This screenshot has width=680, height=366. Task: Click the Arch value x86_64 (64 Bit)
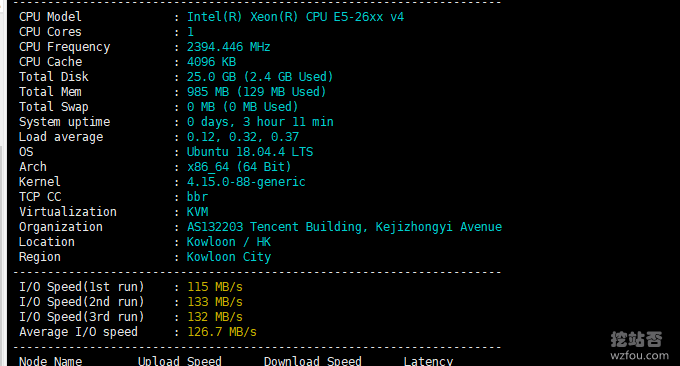pos(239,167)
